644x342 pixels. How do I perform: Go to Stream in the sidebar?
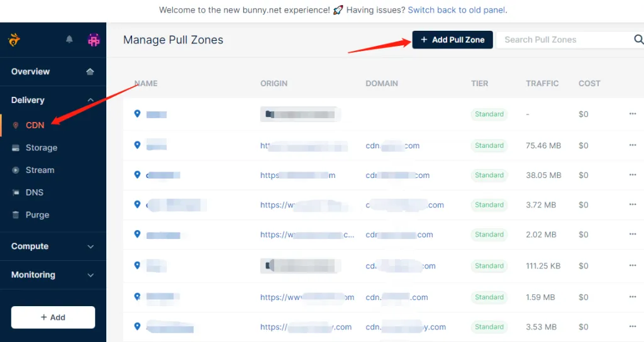40,170
